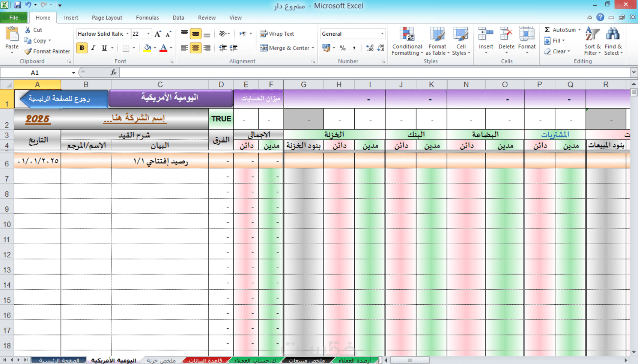The height and width of the screenshot is (364, 638).
Task: Click the text Orientation icon
Action: point(223,34)
